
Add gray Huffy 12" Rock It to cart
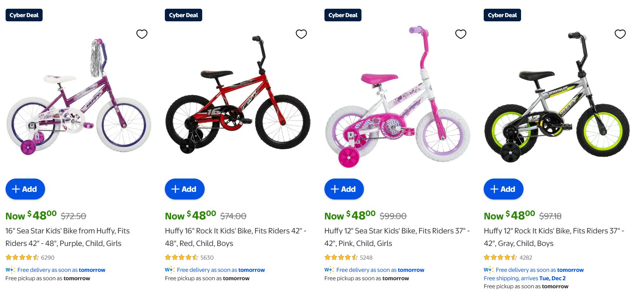click(503, 189)
